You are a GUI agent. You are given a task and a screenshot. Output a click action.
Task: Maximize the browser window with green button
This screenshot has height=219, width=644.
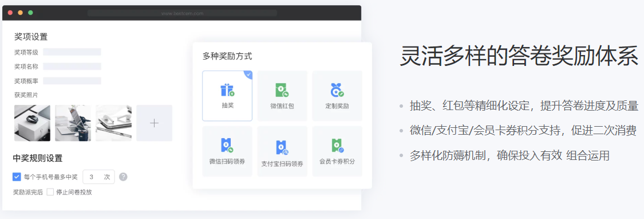pyautogui.click(x=30, y=13)
